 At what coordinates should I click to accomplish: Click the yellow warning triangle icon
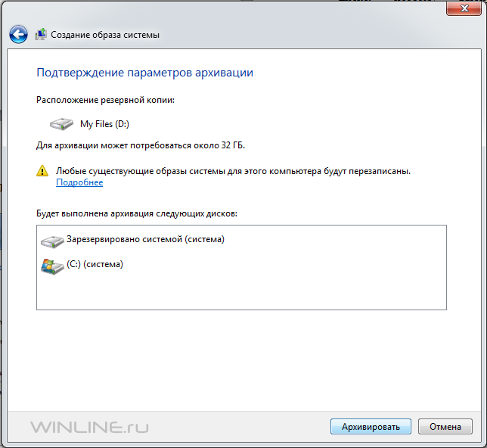[x=42, y=171]
